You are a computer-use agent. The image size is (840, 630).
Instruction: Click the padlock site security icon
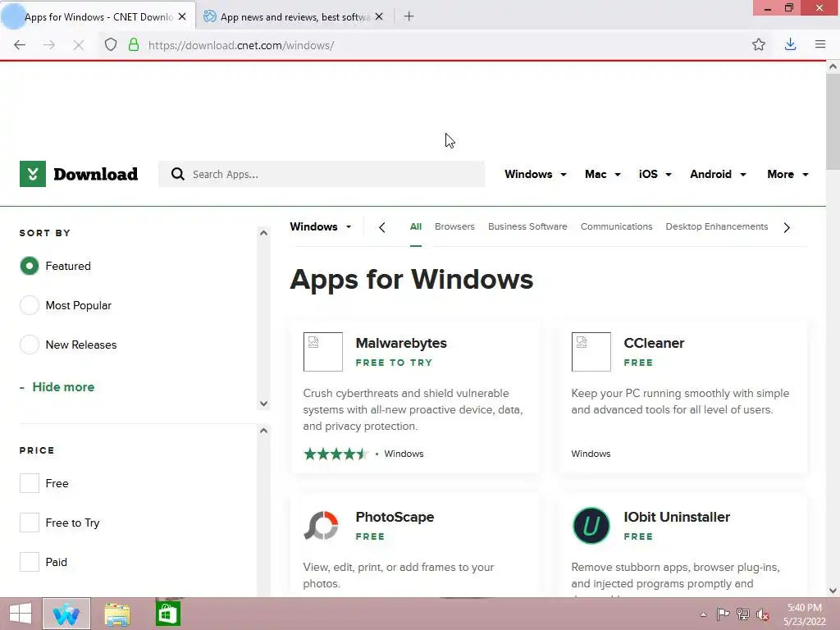pyautogui.click(x=134, y=45)
